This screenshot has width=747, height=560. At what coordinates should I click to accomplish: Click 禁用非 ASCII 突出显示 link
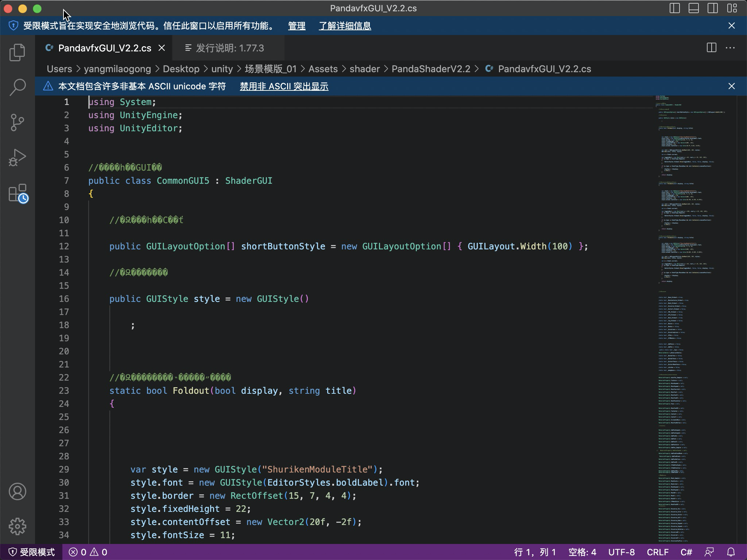click(x=284, y=86)
